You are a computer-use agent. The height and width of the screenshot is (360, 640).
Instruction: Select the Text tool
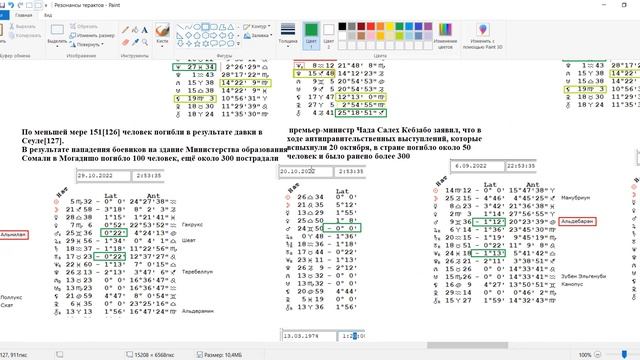pos(145,30)
